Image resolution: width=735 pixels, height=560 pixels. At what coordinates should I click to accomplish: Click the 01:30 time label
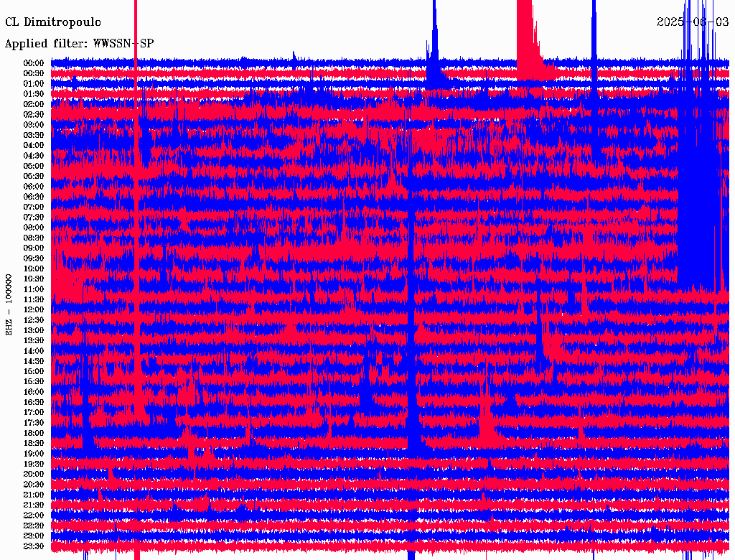coord(34,94)
